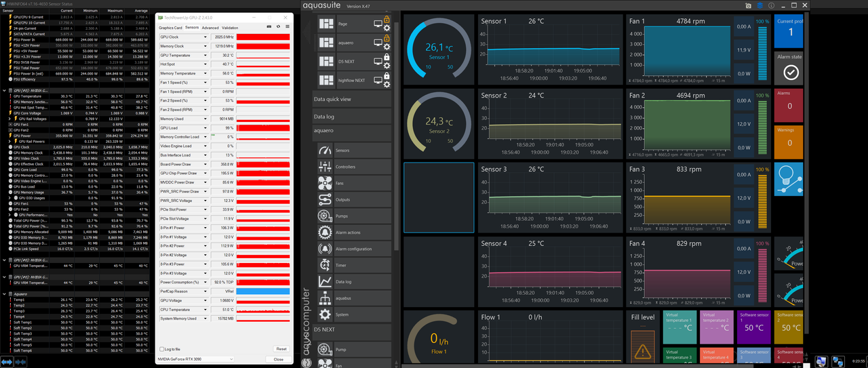Toggle the white lock on the highflow NEXT overview
Screen dimensions: 868x368
pos(387,77)
